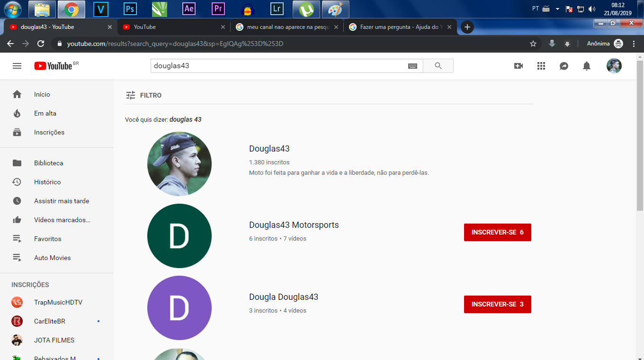This screenshot has height=360, width=644.
Task: Click the Douglas43 channel profile photo
Action: (179, 164)
